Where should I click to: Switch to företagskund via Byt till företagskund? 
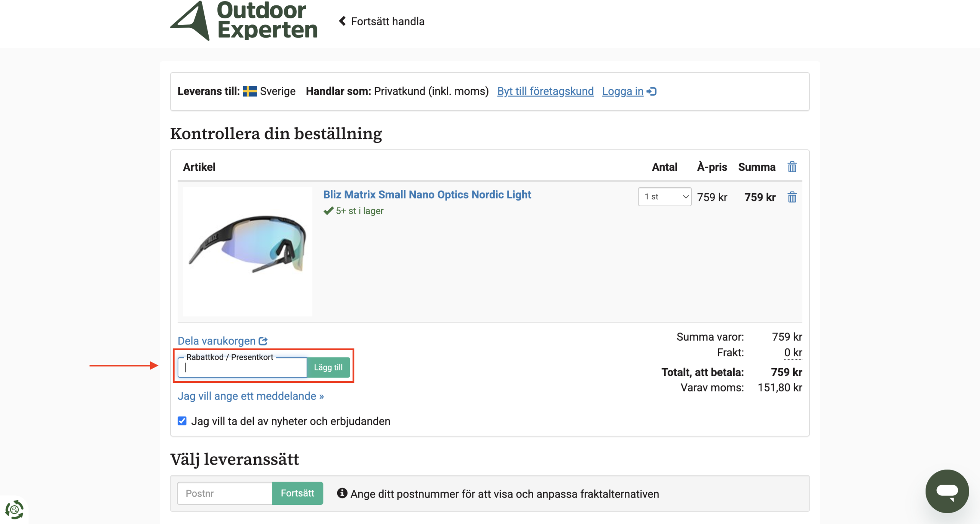coord(545,91)
